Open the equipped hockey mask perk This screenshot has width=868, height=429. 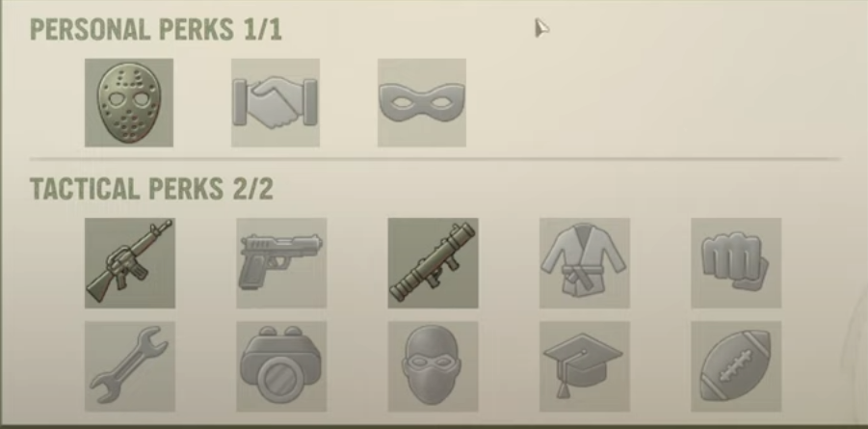click(x=129, y=102)
